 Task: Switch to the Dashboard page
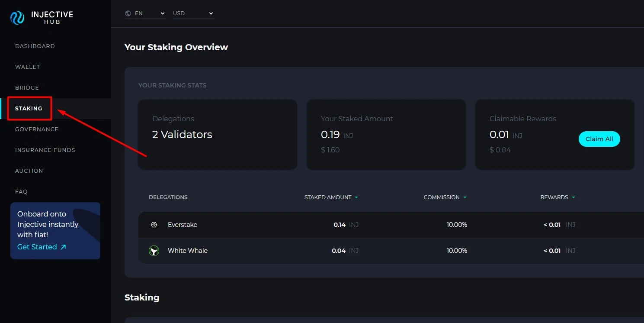[x=35, y=46]
